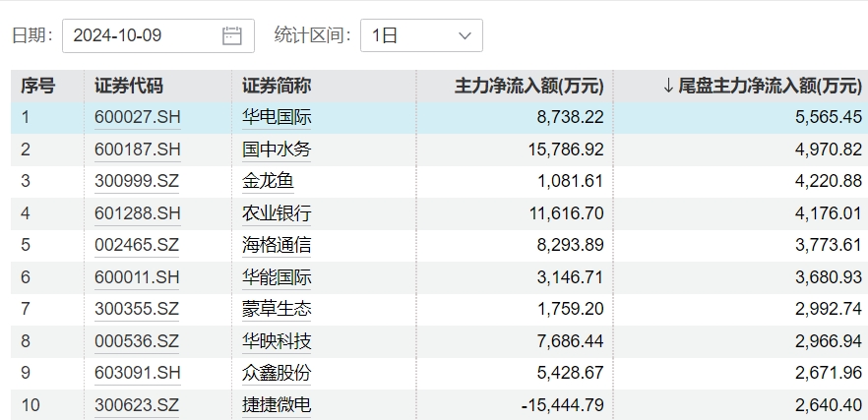868x420 pixels.
Task: Click the 日期 label text
Action: coord(32,36)
